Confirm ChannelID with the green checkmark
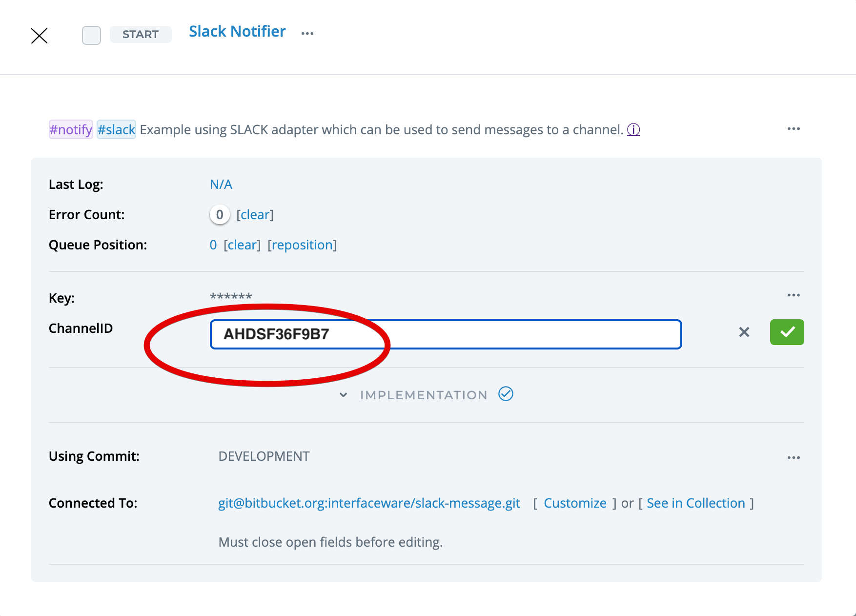Screen dimensions: 856x616 pyautogui.click(x=787, y=332)
